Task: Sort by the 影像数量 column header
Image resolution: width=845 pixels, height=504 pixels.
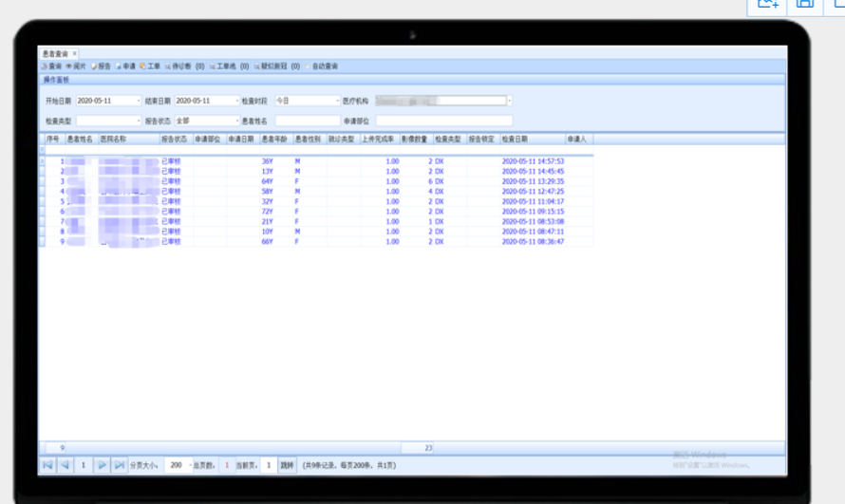Action: point(417,139)
